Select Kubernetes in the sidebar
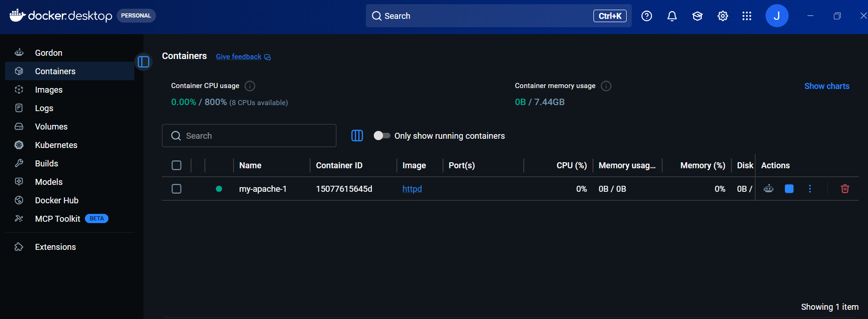868x319 pixels. [69, 145]
